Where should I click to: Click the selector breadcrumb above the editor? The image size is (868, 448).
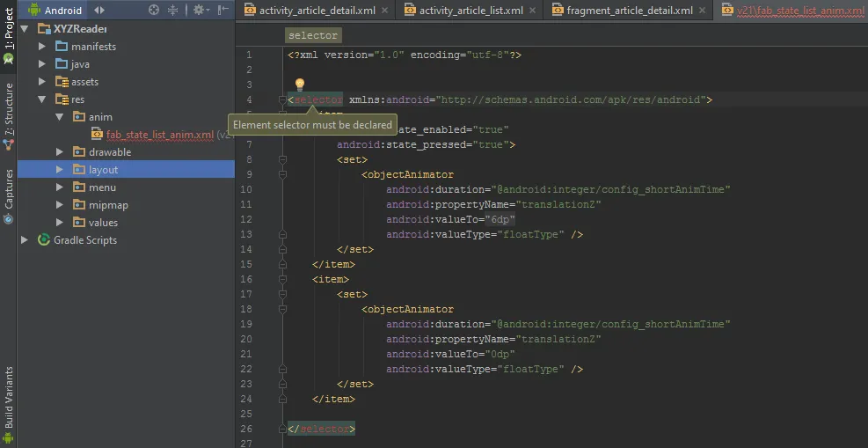[x=313, y=35]
